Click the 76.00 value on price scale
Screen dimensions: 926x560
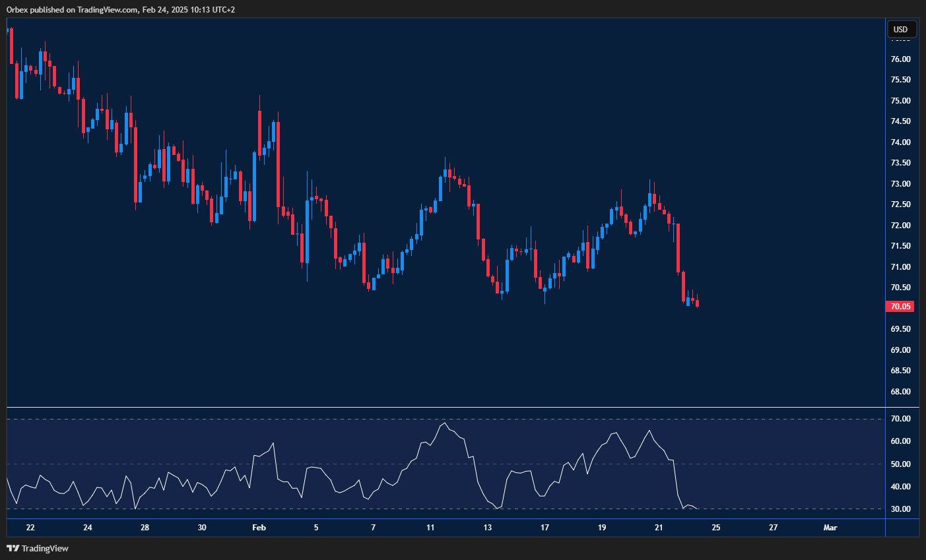coord(900,59)
